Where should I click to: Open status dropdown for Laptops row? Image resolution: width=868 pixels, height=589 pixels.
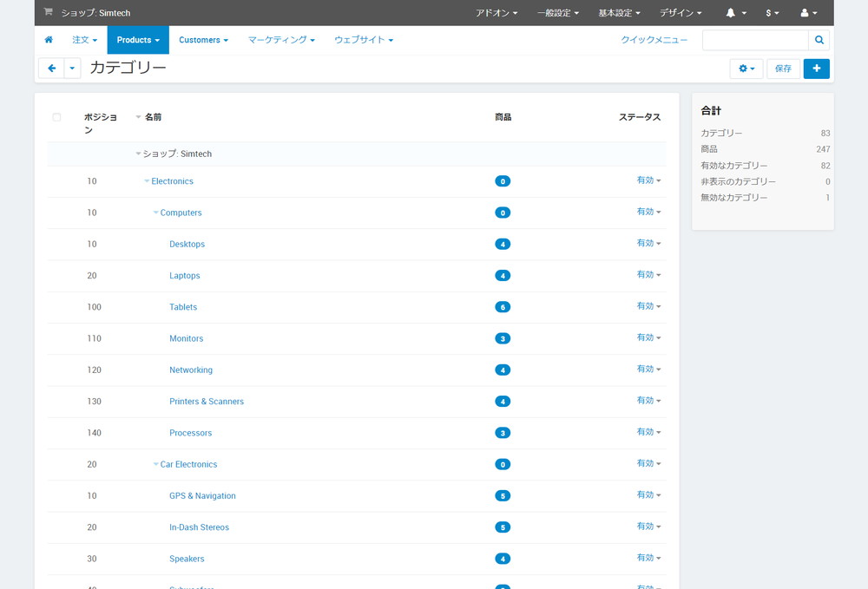click(x=648, y=274)
